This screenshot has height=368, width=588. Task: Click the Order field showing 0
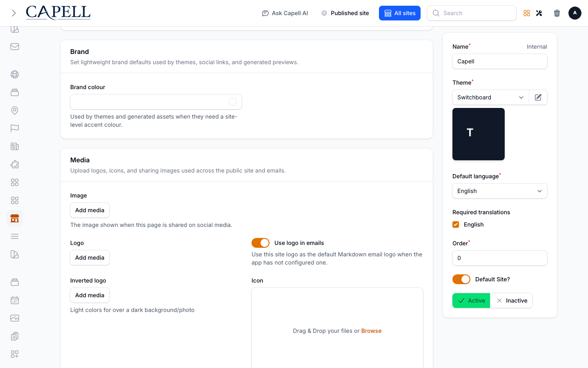click(x=500, y=258)
